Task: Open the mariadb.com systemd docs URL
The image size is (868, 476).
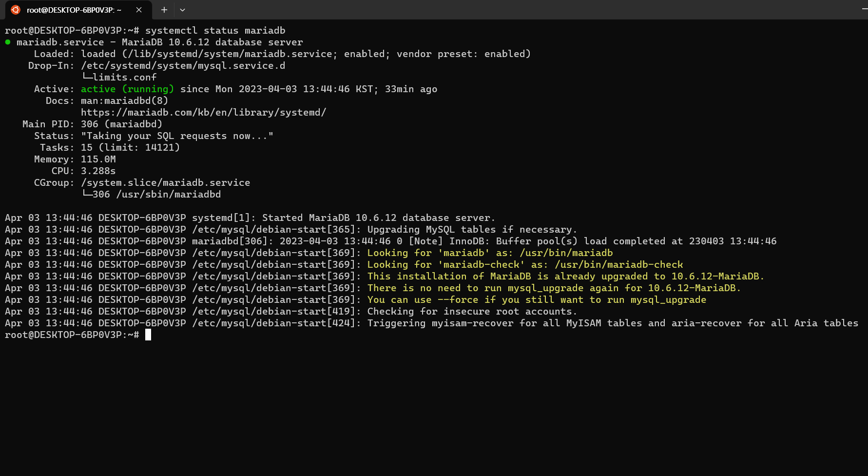Action: [x=203, y=113]
